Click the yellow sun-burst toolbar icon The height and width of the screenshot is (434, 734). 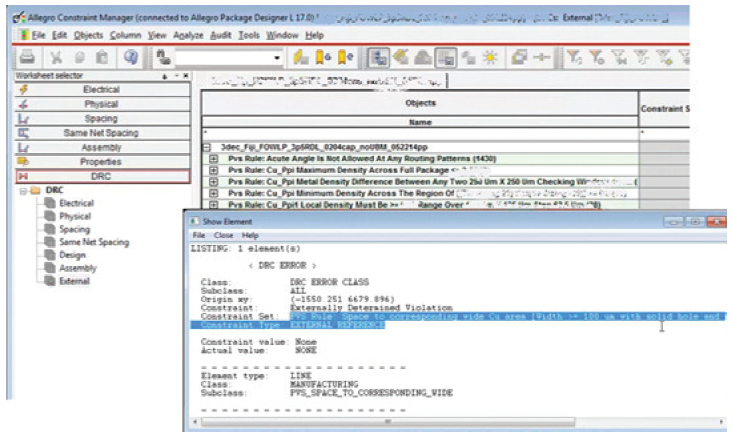(490, 58)
